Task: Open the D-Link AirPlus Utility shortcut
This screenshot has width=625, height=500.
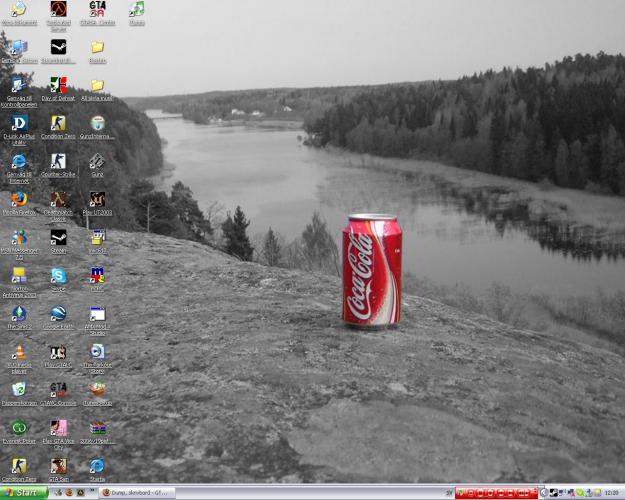Action: click(18, 123)
